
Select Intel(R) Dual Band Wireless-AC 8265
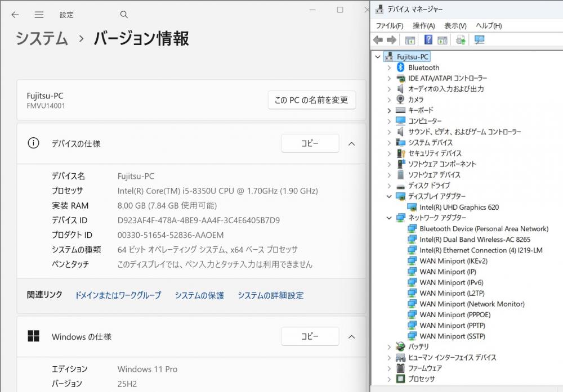coord(475,239)
